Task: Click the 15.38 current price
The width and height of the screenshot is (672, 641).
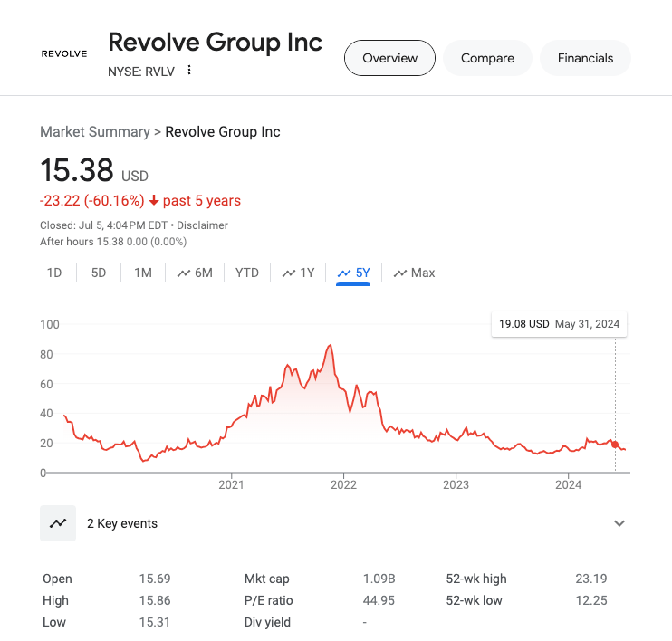Action: click(x=77, y=170)
